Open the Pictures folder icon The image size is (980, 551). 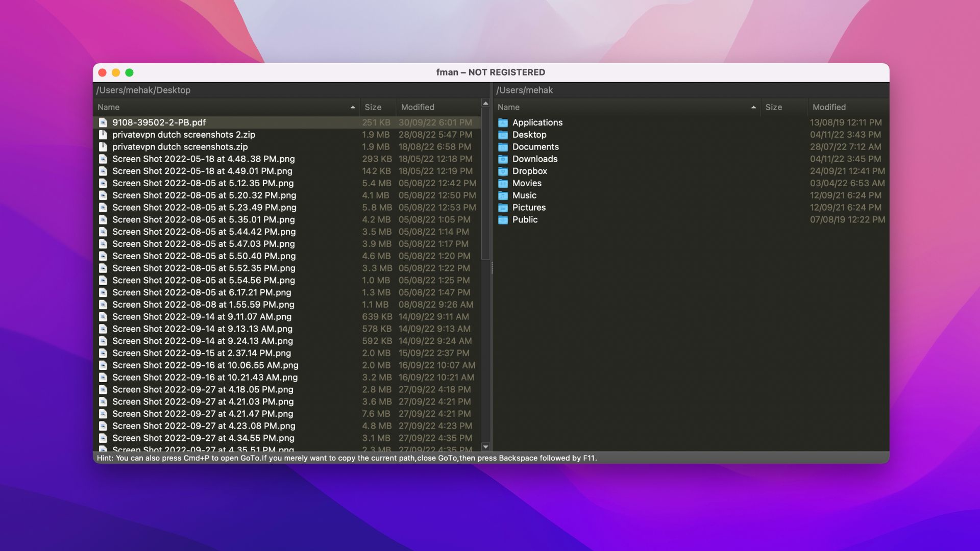502,207
